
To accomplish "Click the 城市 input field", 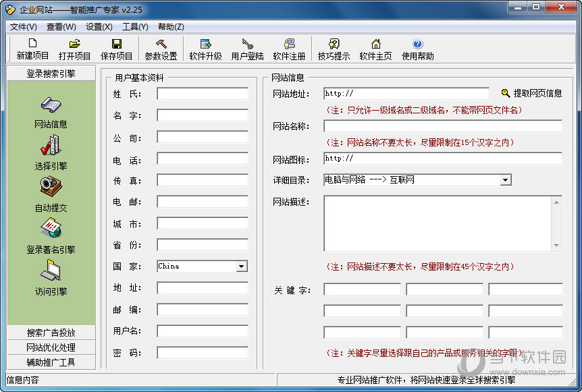I will [x=203, y=223].
